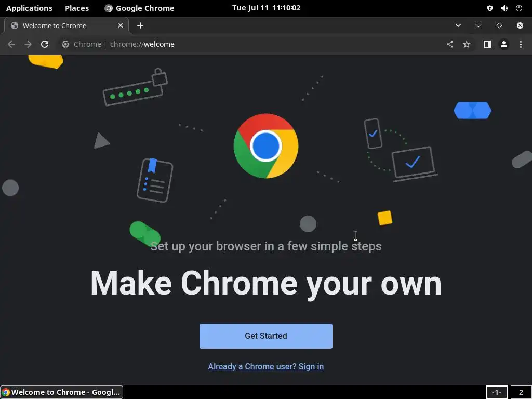Reload the Welcome to Chrome page
Viewport: 532px width, 399px height.
click(45, 44)
